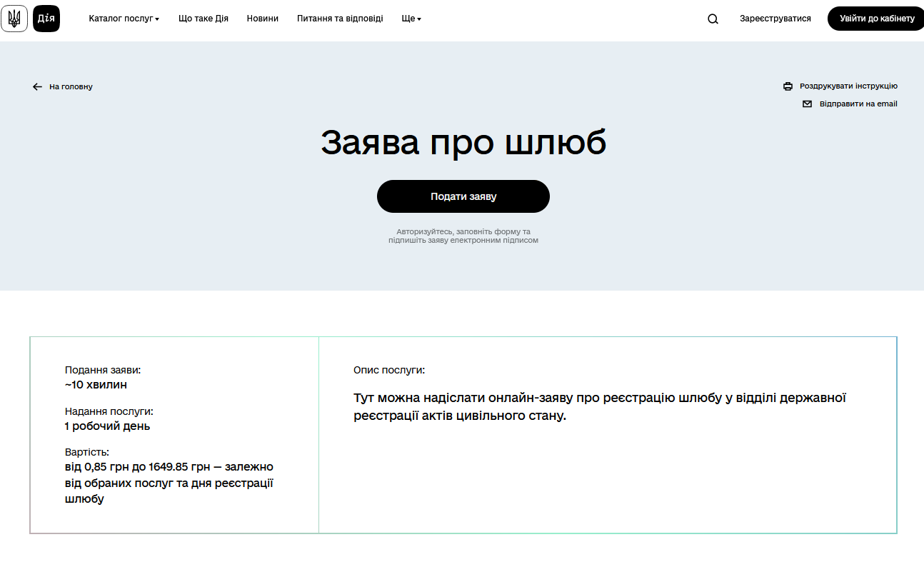
Task: Open Питання та відповіді menu item
Action: pos(340,19)
